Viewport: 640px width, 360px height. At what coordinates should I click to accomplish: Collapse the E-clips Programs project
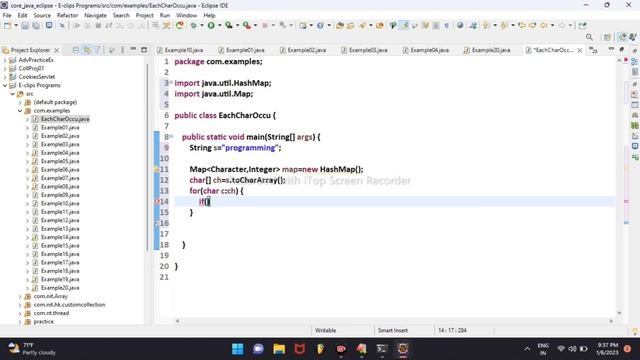pos(5,85)
